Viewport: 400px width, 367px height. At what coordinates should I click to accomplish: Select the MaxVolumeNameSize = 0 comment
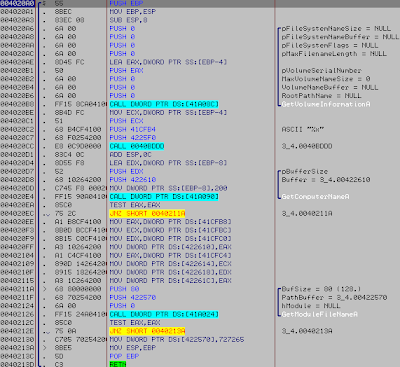tap(326, 79)
